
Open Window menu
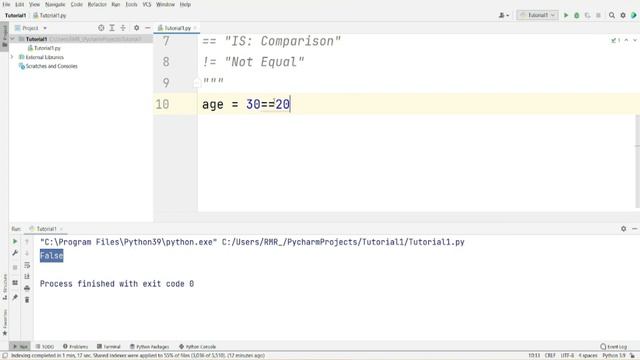tap(165, 4)
